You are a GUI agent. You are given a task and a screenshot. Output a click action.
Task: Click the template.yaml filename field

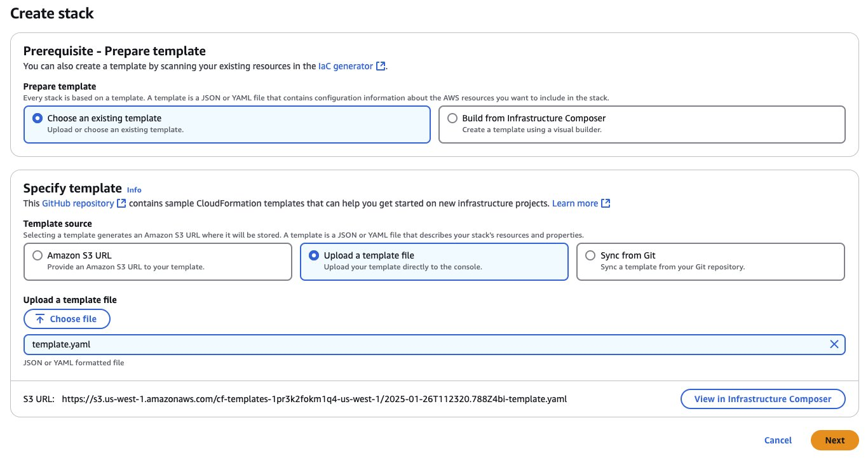(254, 344)
